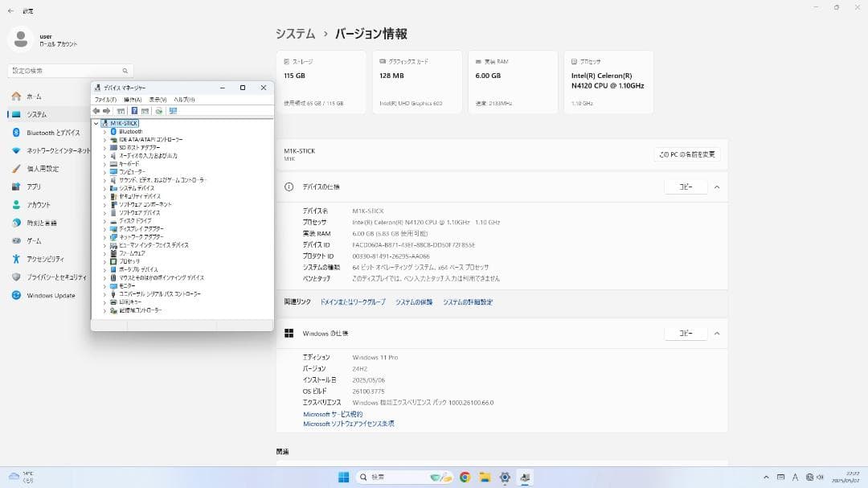
Task: Click the Help (?) icon in Device Manager toolbar
Action: [134, 110]
